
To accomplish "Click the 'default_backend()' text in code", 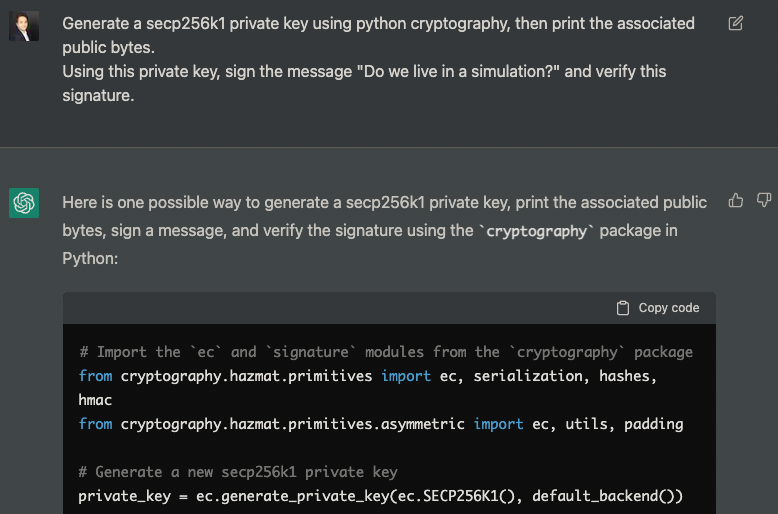I will [x=607, y=496].
